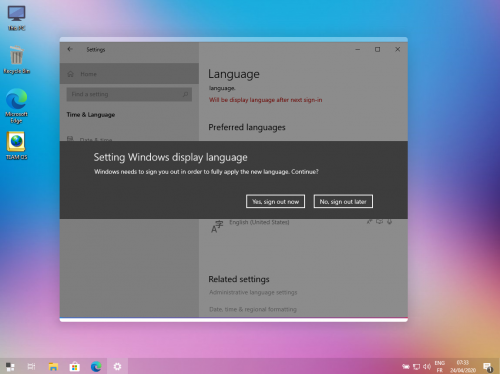Open the network icon in the tray
Viewport: 500px width, 374px height.
click(x=416, y=367)
